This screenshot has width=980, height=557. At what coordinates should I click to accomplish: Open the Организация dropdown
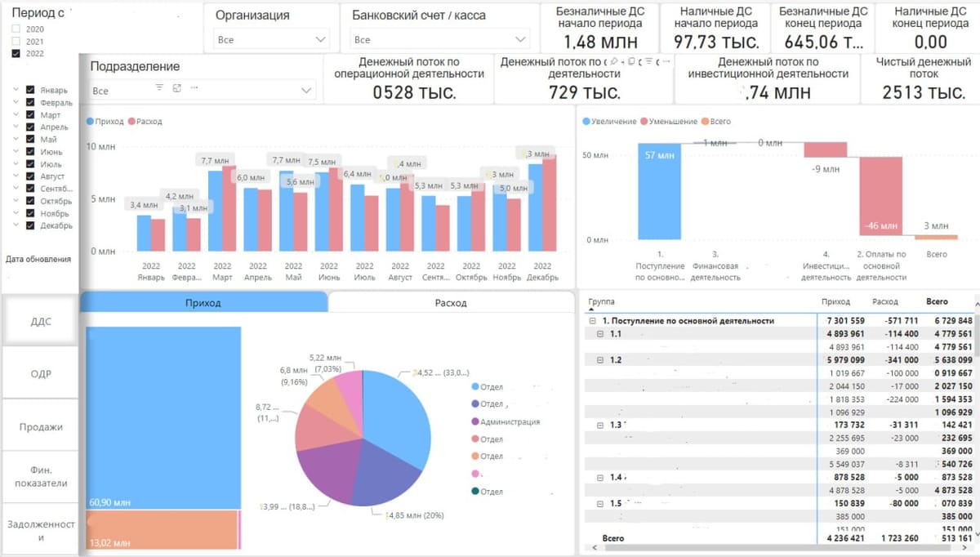[x=272, y=39]
